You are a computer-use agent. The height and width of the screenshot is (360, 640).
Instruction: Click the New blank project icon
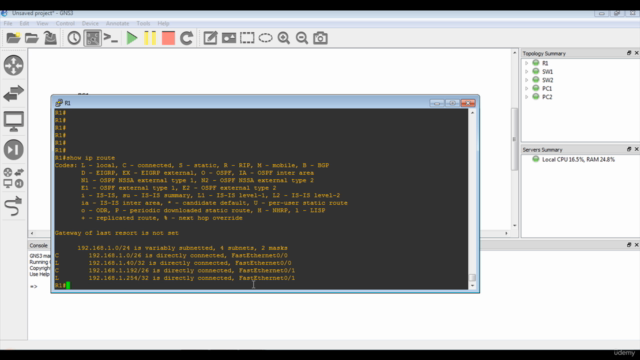tap(13, 38)
